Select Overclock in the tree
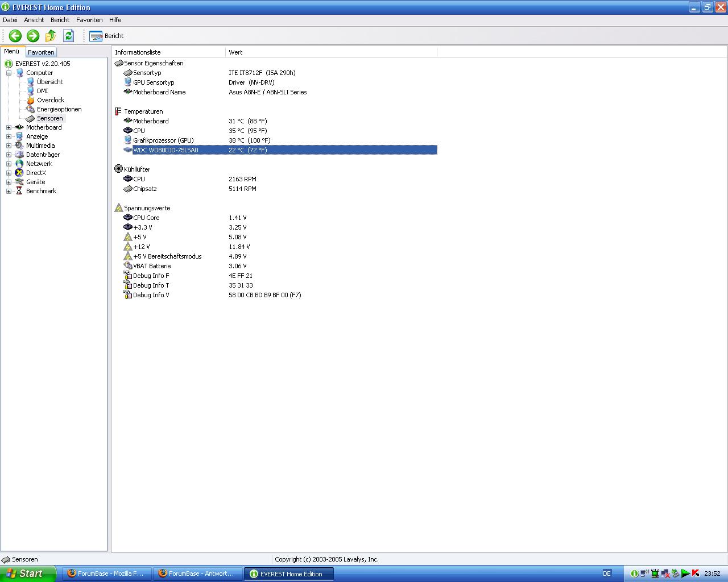The width and height of the screenshot is (728, 582). [51, 100]
